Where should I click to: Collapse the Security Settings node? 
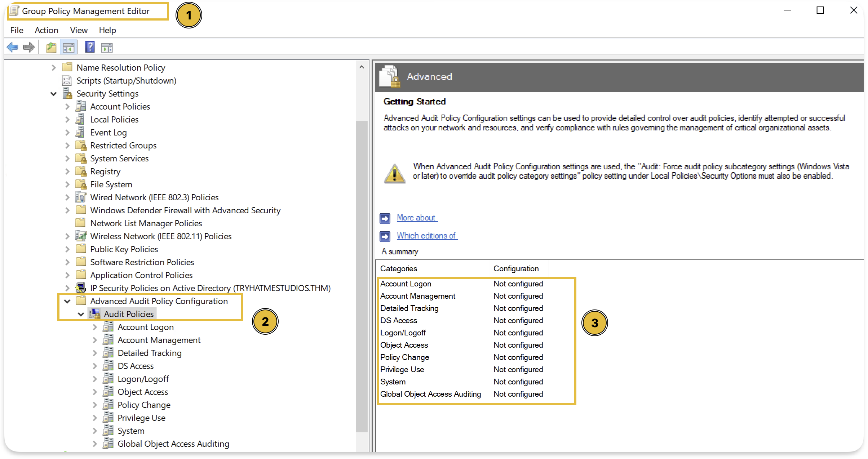(53, 94)
